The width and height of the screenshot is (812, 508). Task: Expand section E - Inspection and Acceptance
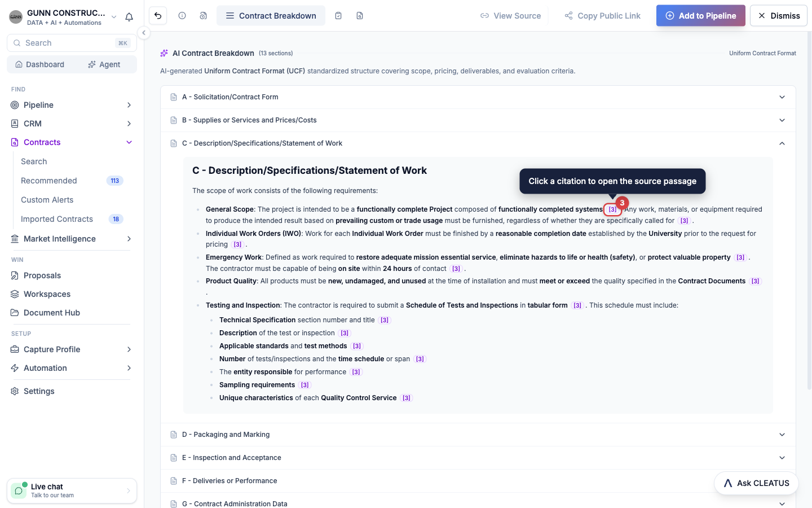(478, 458)
